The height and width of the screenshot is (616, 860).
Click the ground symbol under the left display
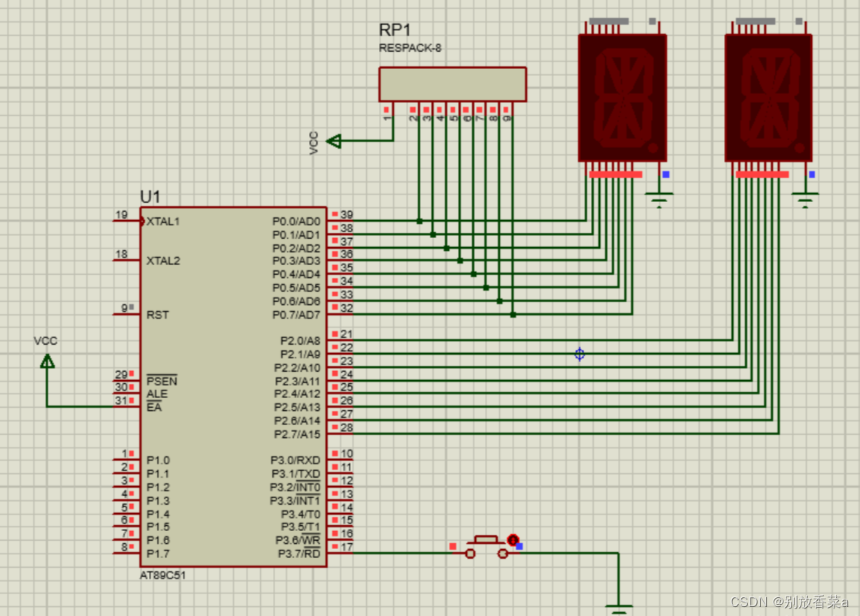[659, 200]
